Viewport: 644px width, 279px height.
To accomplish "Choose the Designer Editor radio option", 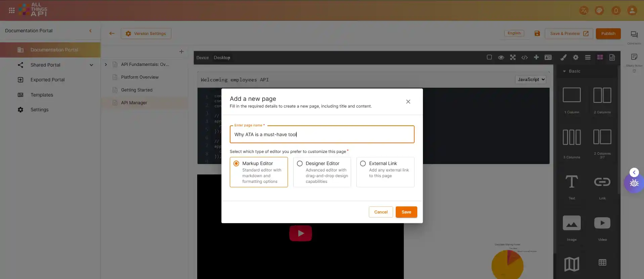I will pos(300,163).
